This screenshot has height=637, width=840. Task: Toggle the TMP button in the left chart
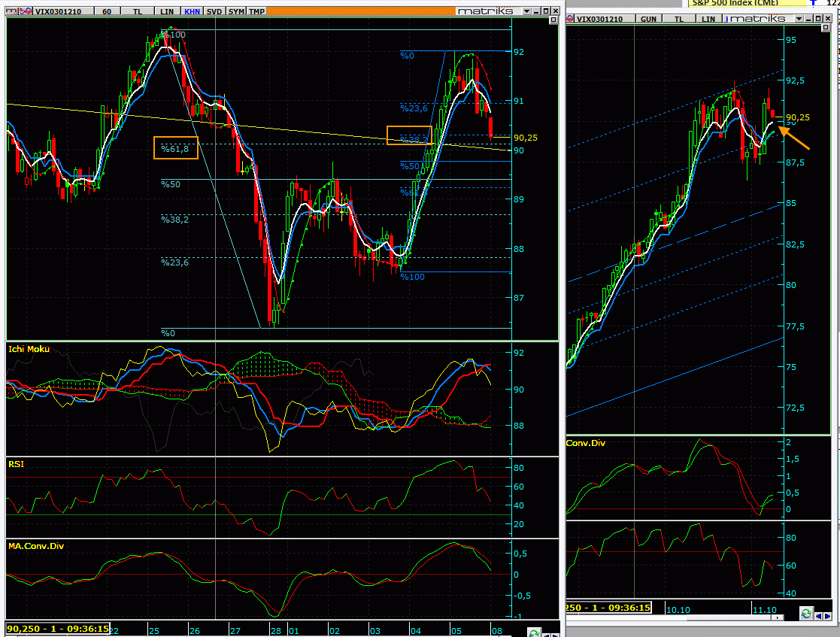pyautogui.click(x=256, y=11)
